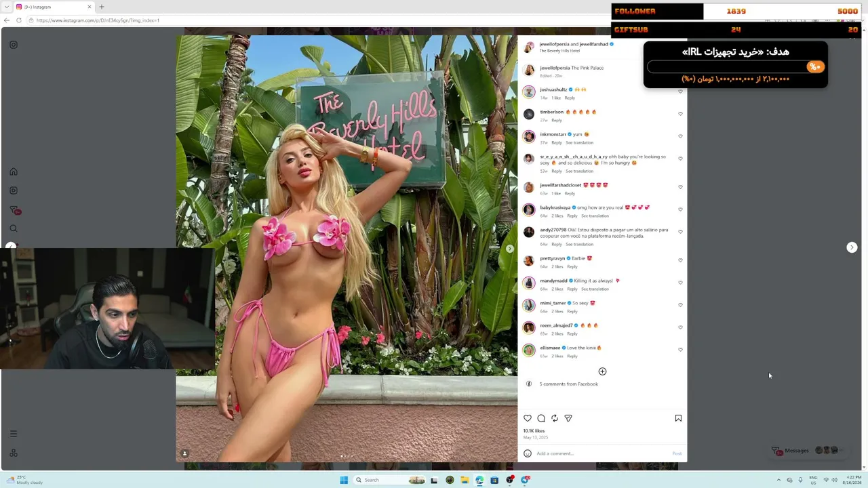The image size is (868, 488).
Task: Open 5 comments from Facebook
Action: tap(569, 384)
